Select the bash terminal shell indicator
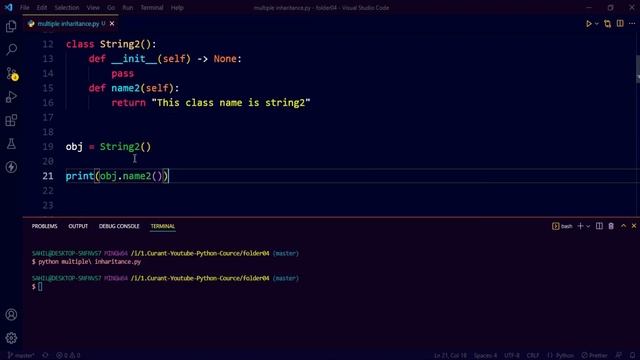Screen dimensions: 640x360 (562, 226)
